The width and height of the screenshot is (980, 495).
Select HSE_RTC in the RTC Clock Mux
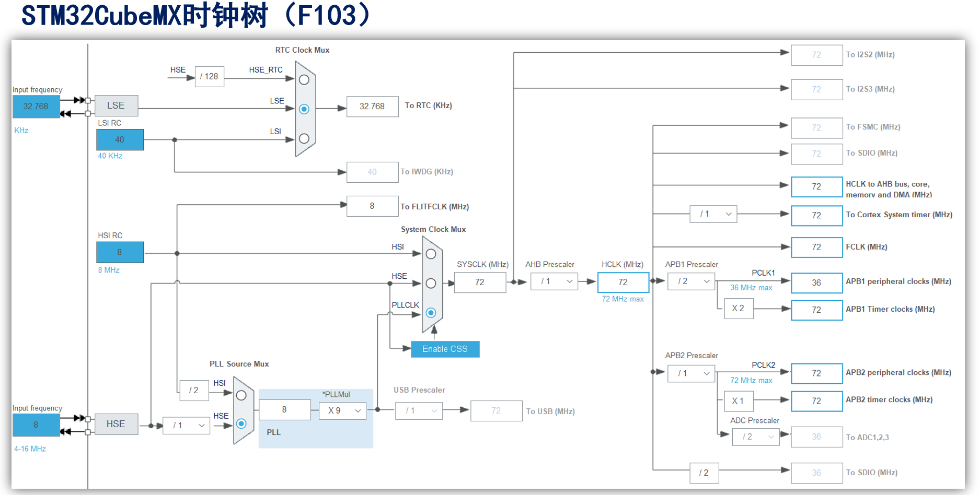tap(304, 80)
